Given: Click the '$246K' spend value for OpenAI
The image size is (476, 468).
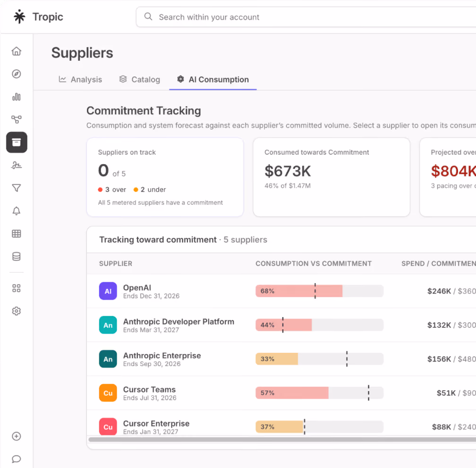Looking at the screenshot, I should [x=439, y=291].
